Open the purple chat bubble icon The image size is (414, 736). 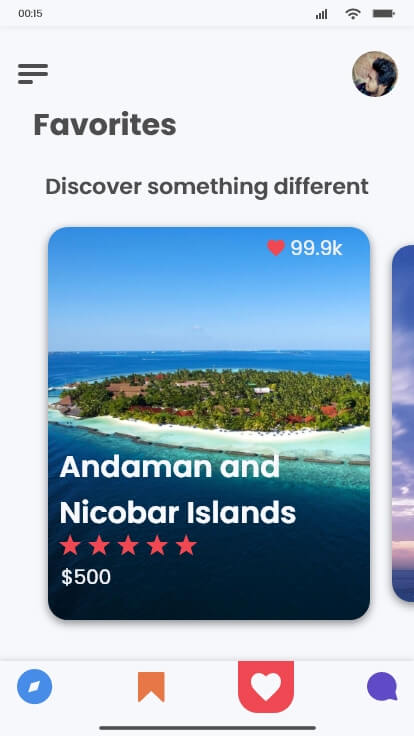point(382,687)
